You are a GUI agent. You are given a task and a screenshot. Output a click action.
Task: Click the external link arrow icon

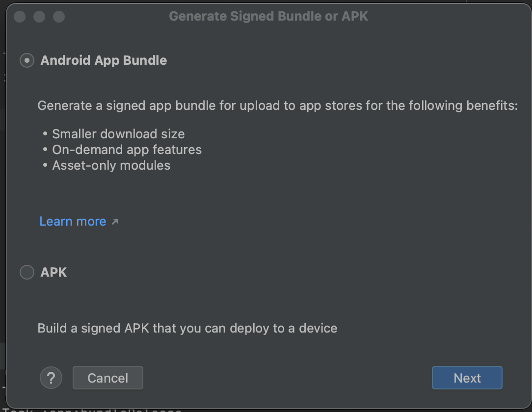tap(115, 222)
